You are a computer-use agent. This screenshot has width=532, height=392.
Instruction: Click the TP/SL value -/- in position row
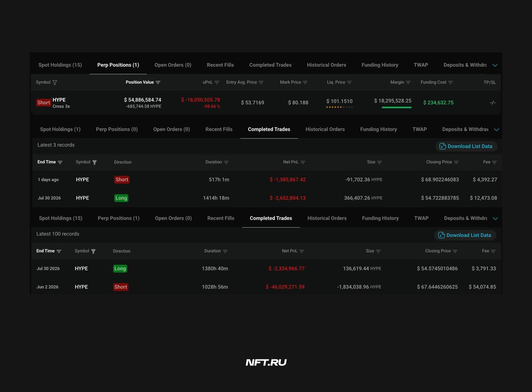tap(493, 103)
